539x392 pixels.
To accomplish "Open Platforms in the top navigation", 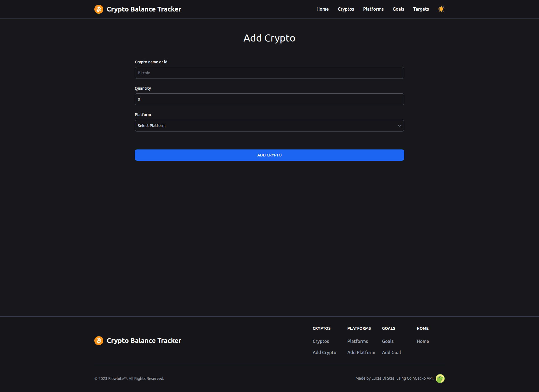I will pyautogui.click(x=373, y=9).
